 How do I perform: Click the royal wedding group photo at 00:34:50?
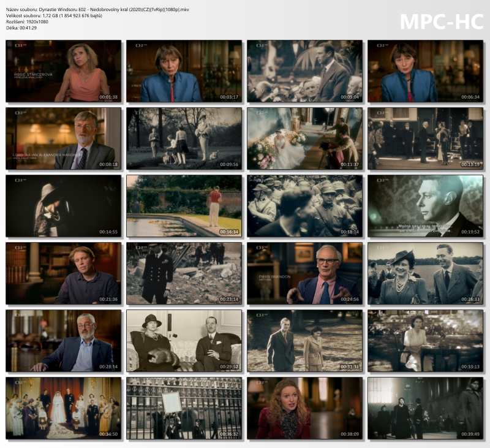tap(64, 408)
